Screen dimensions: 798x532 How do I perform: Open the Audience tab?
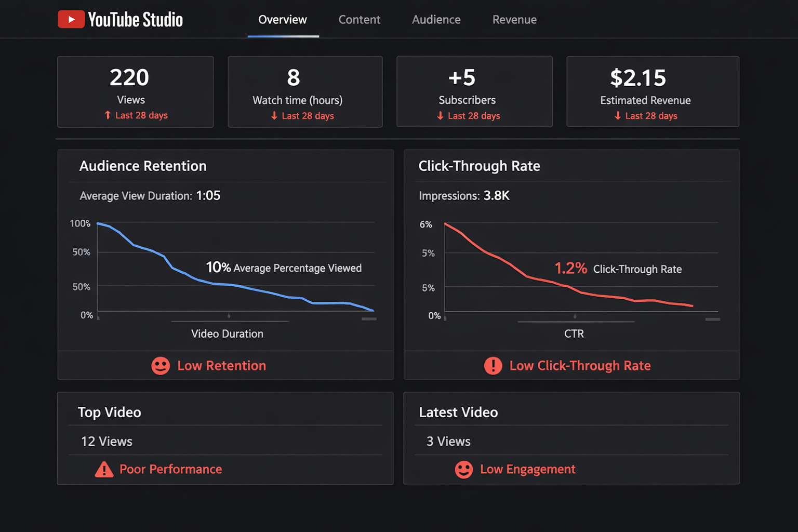tap(436, 20)
